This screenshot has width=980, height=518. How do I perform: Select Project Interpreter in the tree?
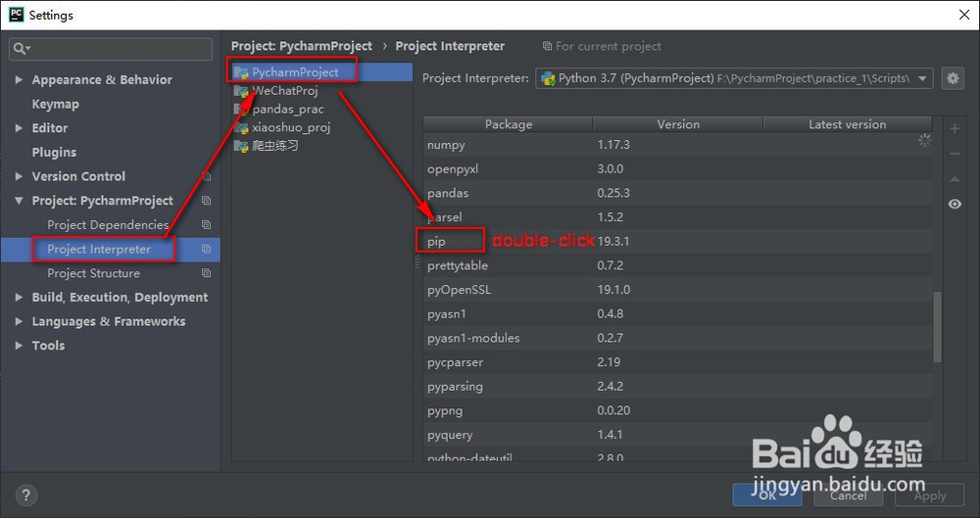99,250
